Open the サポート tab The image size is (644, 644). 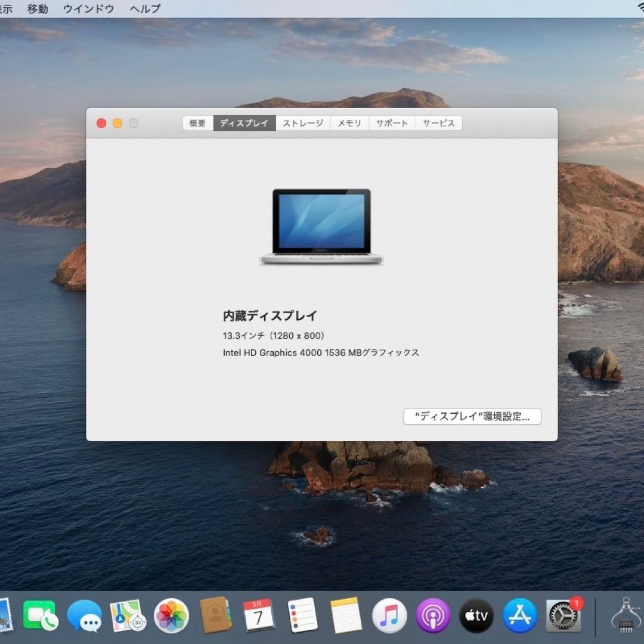click(392, 123)
